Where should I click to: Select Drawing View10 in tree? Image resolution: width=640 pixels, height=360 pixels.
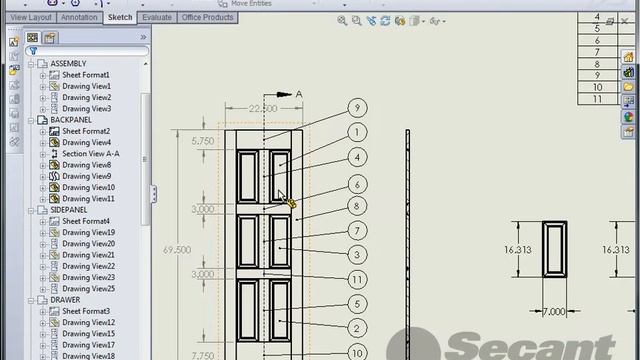[88, 187]
